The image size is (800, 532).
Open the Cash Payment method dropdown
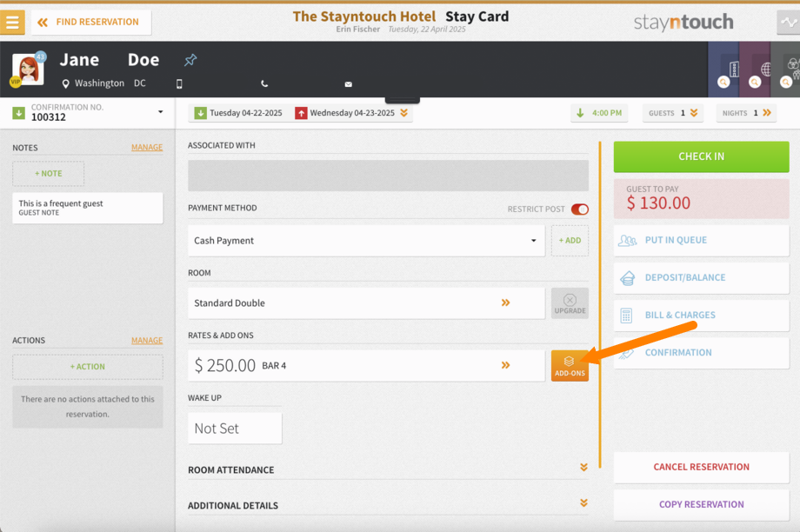366,241
